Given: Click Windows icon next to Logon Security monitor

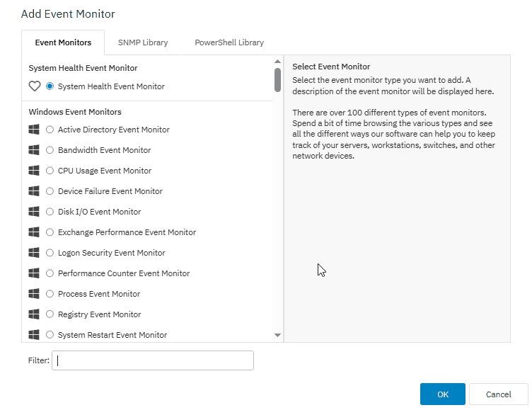Looking at the screenshot, I should 34,253.
